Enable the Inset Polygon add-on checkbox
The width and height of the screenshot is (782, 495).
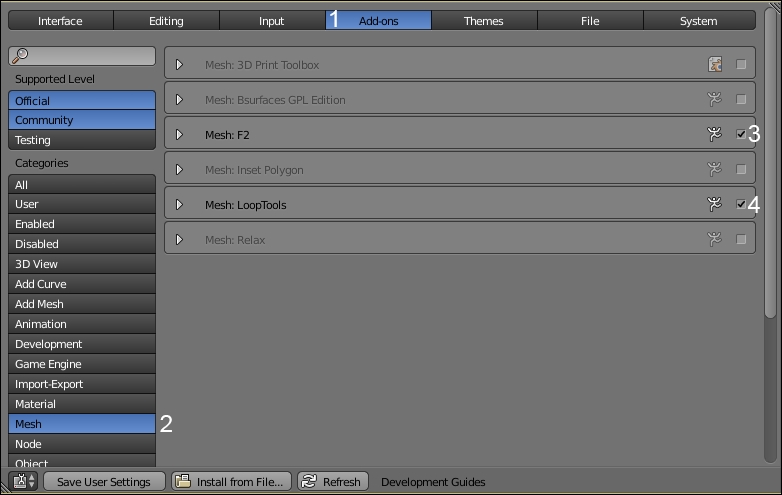741,169
